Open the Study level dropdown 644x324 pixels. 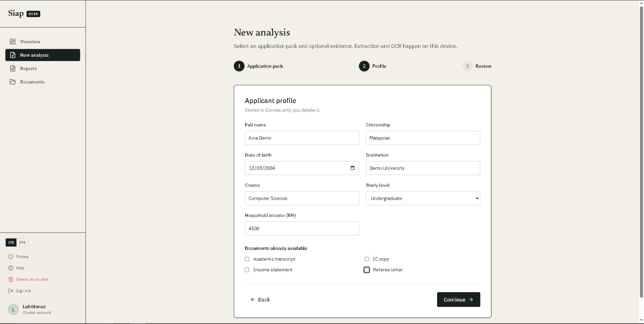tap(423, 198)
